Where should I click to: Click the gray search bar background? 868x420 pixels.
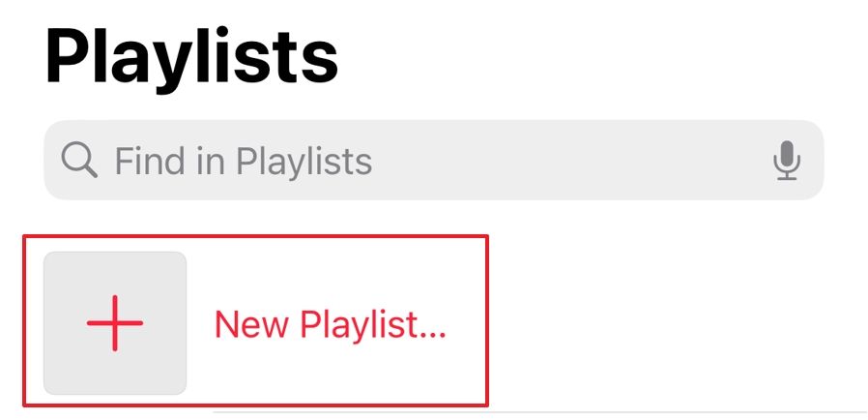pos(580,161)
